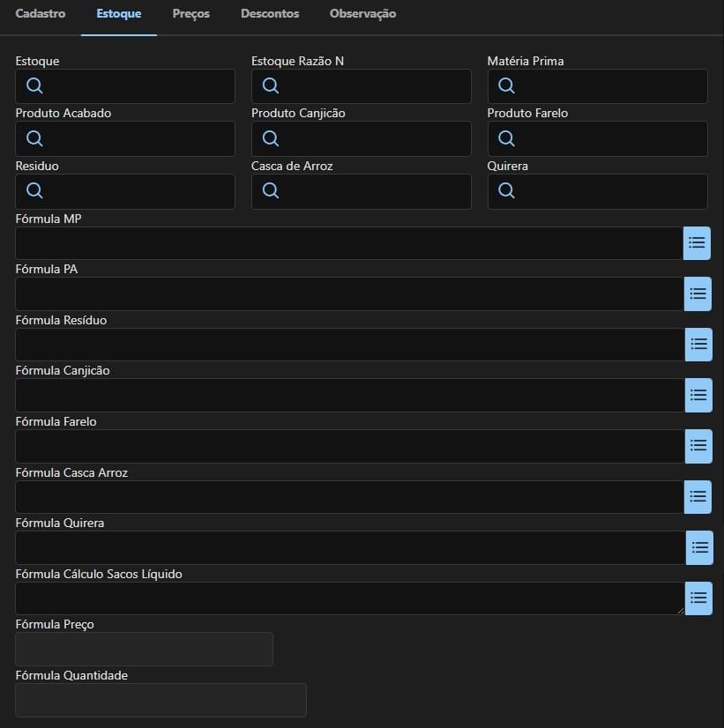This screenshot has width=724, height=728.
Task: Click into the Fórmula Preço field
Action: 144,649
